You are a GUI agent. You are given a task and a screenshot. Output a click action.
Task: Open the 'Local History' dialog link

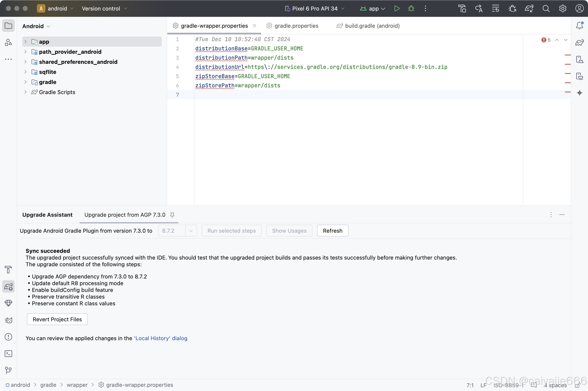tap(161, 338)
